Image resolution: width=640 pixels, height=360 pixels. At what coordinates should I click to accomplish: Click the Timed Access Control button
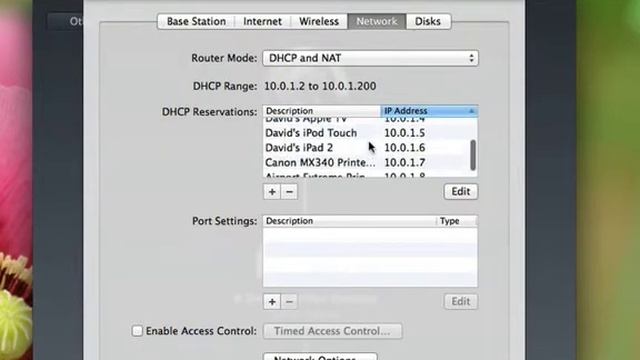click(x=333, y=331)
